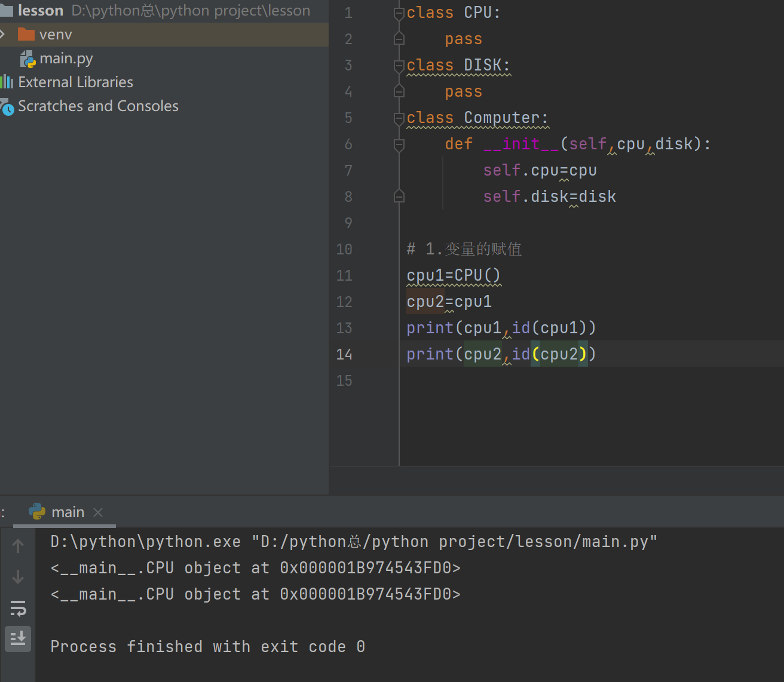
Task: Click fold end marker on line 8
Action: 399,196
